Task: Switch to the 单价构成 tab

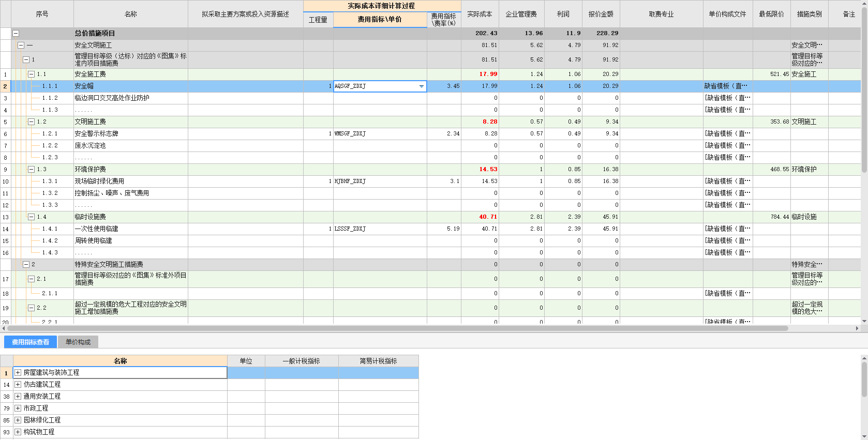Action: click(x=78, y=342)
